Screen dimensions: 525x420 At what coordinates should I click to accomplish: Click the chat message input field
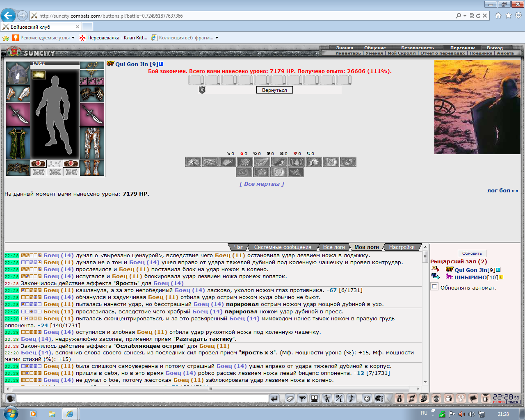(142, 398)
